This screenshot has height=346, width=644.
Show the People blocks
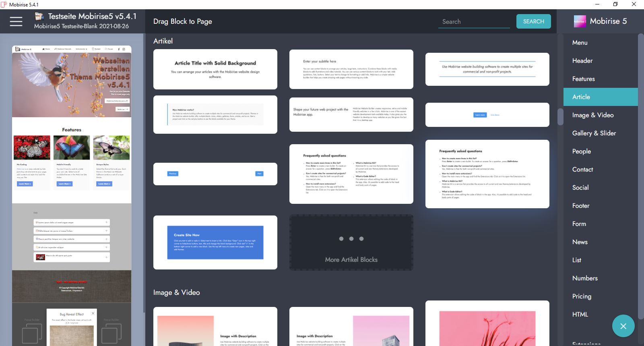pos(601,151)
